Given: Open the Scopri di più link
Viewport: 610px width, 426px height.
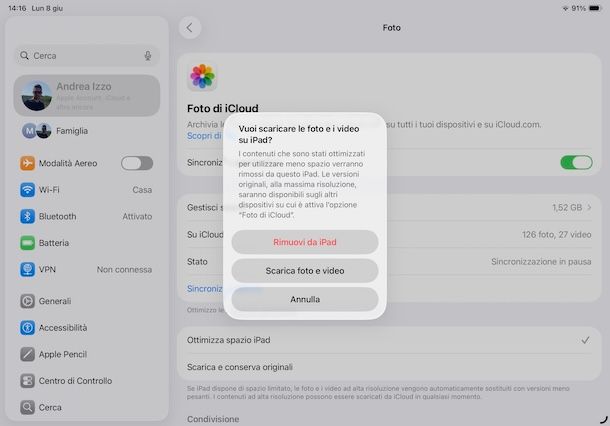Looking at the screenshot, I should tap(205, 136).
